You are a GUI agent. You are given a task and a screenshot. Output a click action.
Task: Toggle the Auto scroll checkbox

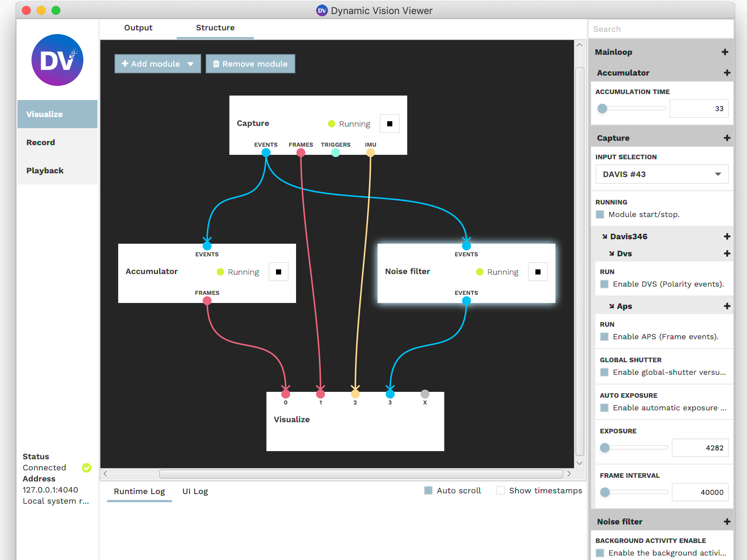tap(428, 491)
